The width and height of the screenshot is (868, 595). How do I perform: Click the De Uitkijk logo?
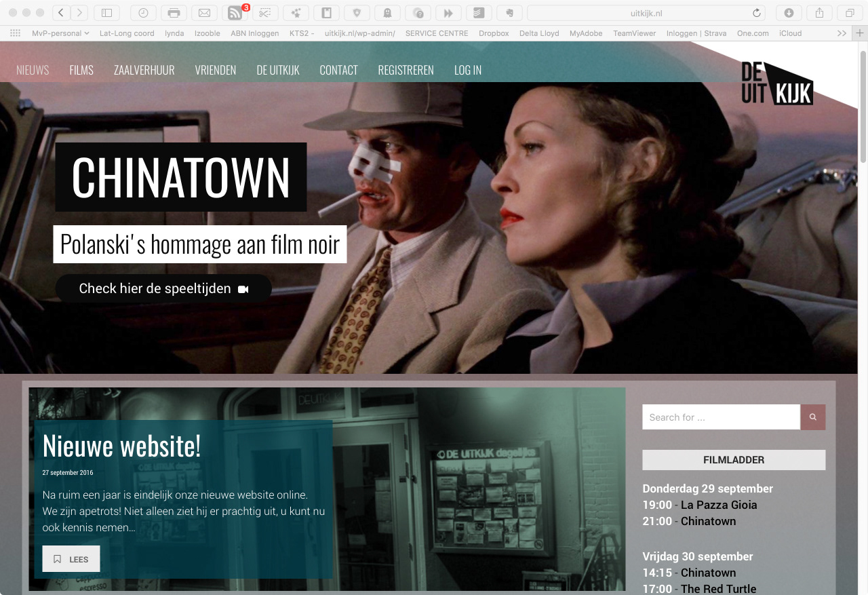[x=777, y=83]
